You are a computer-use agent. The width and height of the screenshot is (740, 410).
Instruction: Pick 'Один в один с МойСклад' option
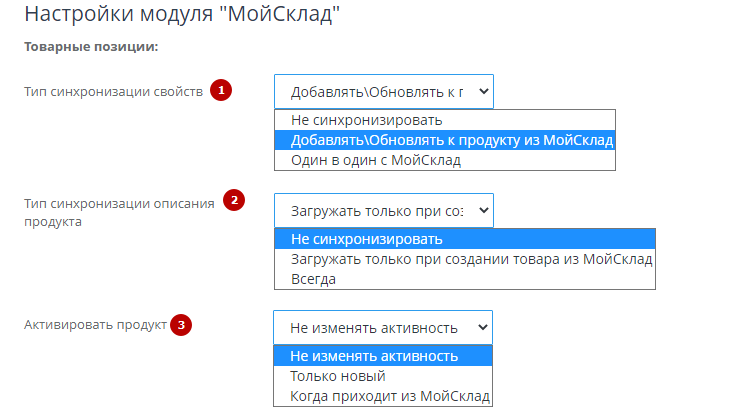coord(445,160)
